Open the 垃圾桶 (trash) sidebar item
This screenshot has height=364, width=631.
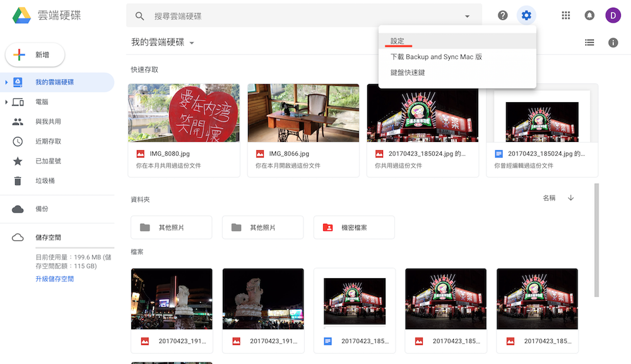pyautogui.click(x=43, y=180)
